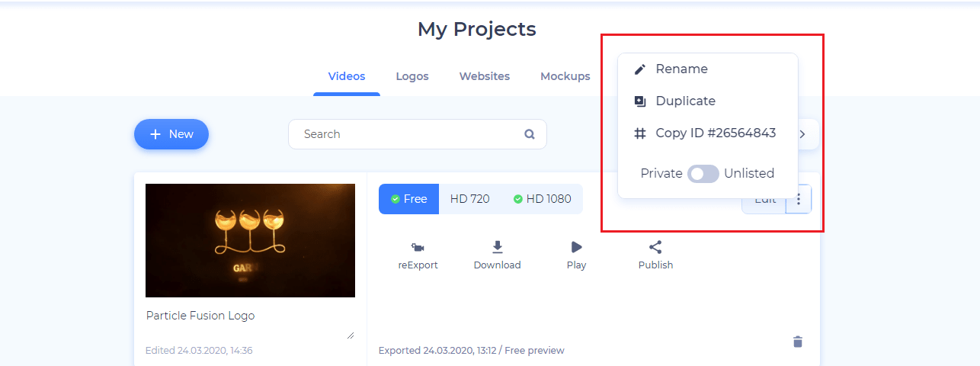The width and height of the screenshot is (980, 366).
Task: Click the magnifier icon in Search
Action: 530,134
